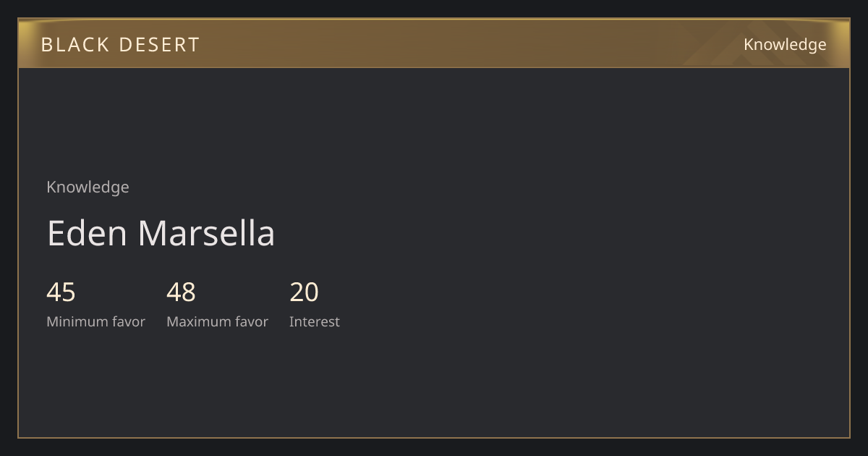
Task: Click the word Maximum under 48
Action: coord(191,321)
